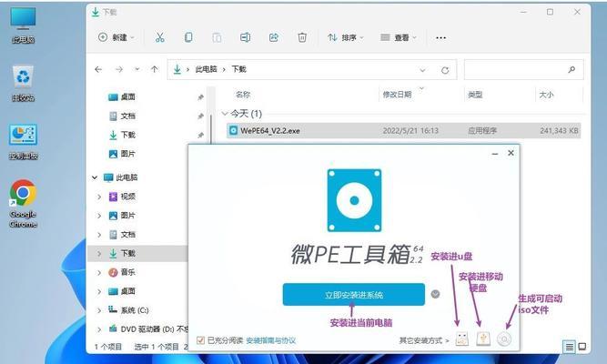Sort by the 修改日期 column header
The height and width of the screenshot is (364, 607).
point(397,95)
